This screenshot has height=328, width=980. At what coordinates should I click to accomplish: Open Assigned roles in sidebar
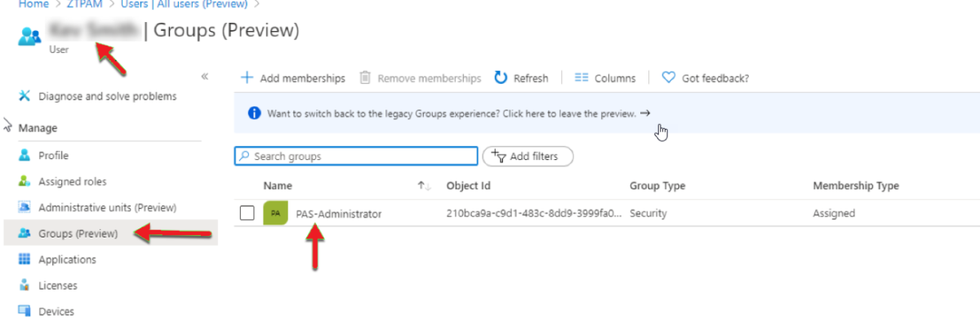[72, 181]
